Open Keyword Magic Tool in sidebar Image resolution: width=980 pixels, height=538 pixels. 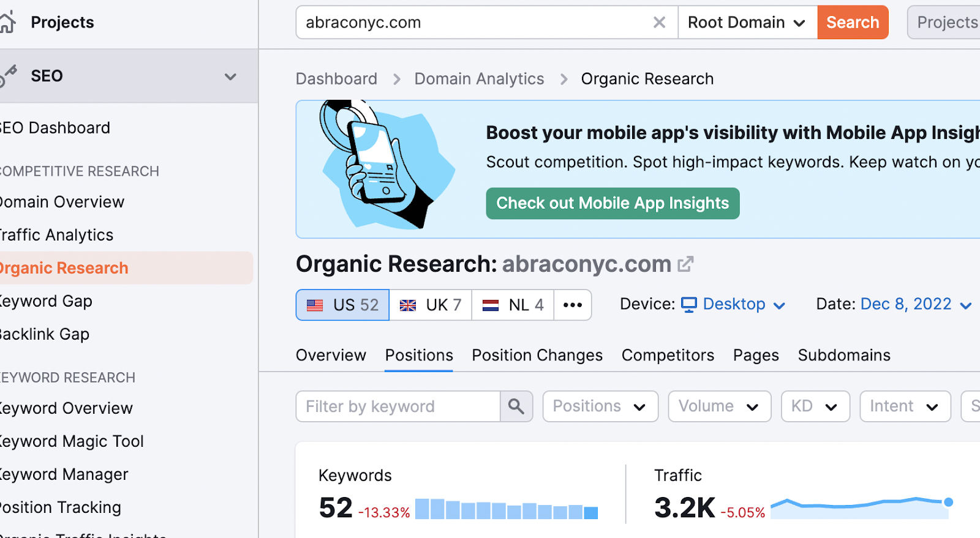(72, 441)
